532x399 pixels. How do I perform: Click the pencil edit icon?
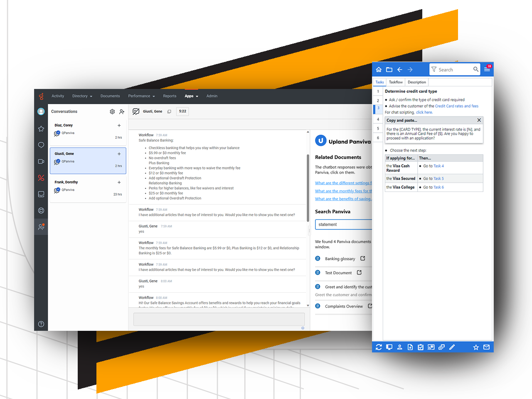(452, 347)
